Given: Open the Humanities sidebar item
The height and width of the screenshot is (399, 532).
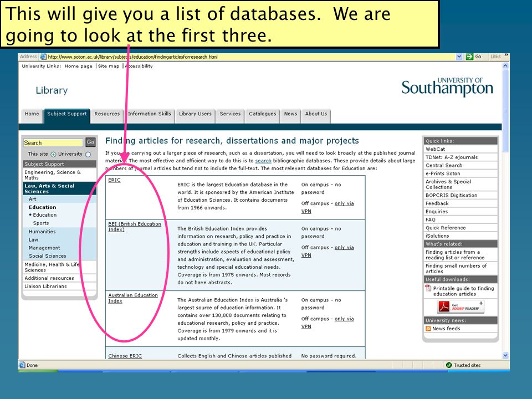Looking at the screenshot, I should click(x=42, y=232).
